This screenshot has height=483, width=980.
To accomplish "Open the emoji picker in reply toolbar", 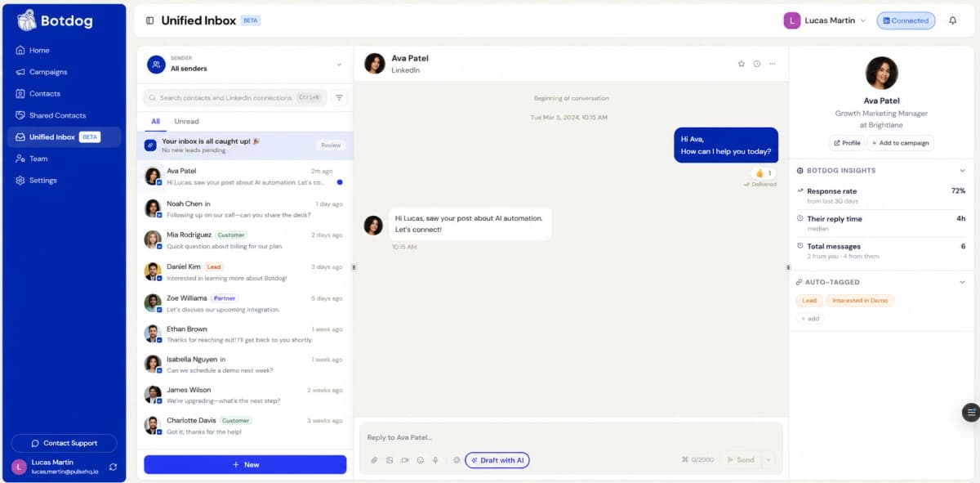I will coord(421,460).
